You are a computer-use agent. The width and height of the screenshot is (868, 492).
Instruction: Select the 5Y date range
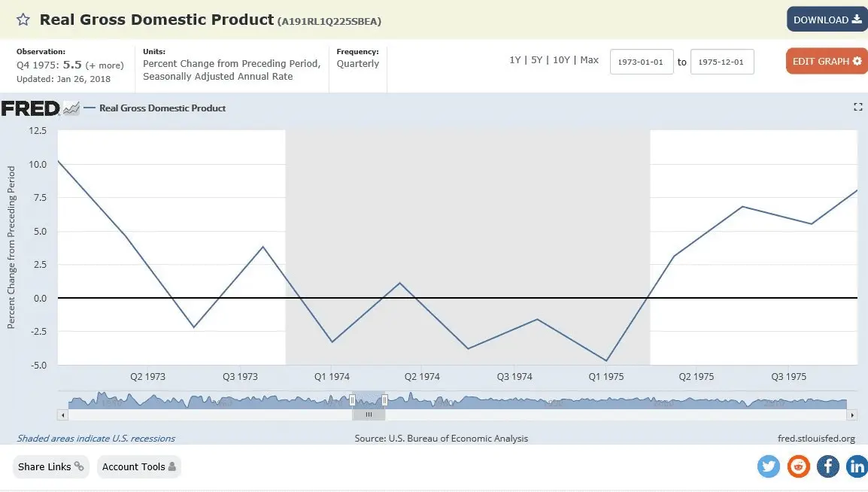tap(536, 60)
